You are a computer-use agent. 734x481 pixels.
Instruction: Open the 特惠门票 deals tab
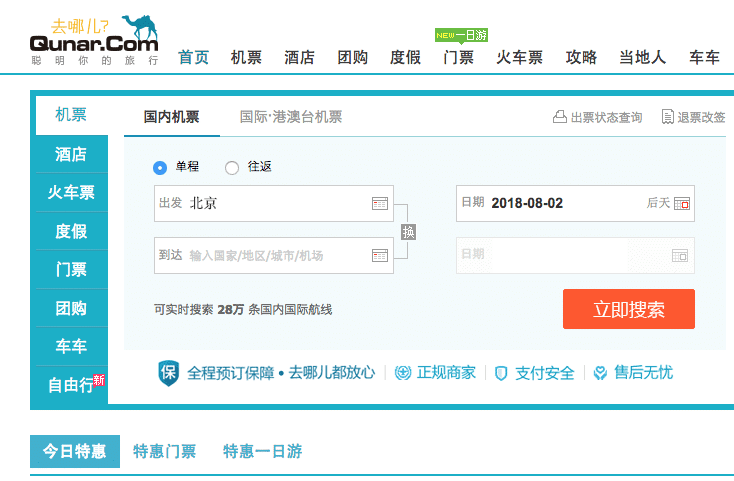coord(165,451)
